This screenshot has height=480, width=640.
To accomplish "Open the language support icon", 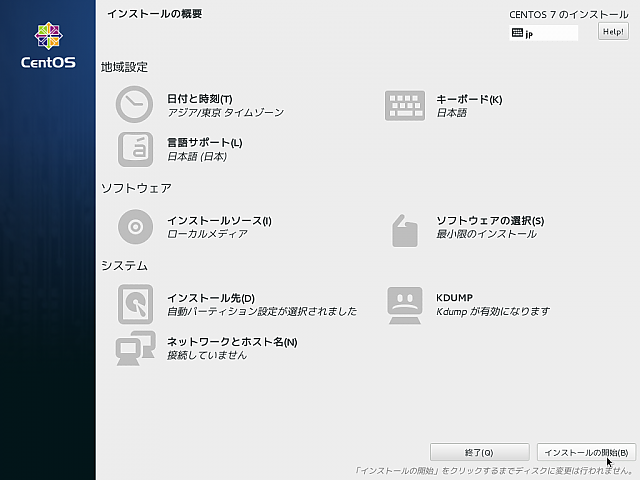I will click(136, 149).
